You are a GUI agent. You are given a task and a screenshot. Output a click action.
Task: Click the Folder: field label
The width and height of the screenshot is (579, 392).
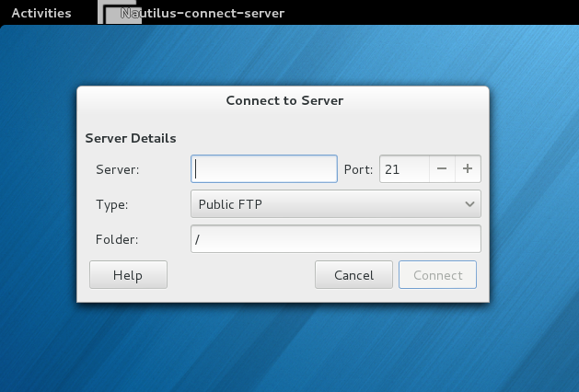click(x=116, y=239)
